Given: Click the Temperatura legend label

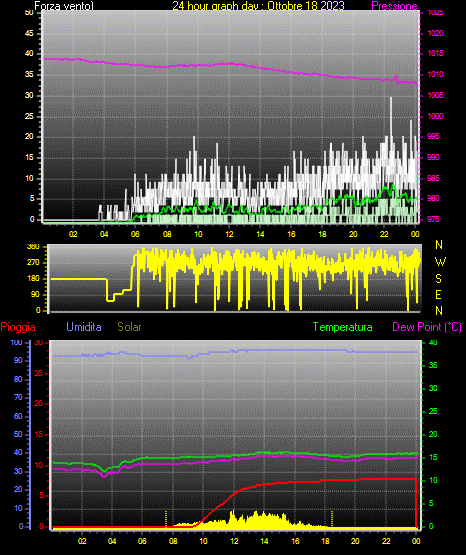Looking at the screenshot, I should click(343, 327).
